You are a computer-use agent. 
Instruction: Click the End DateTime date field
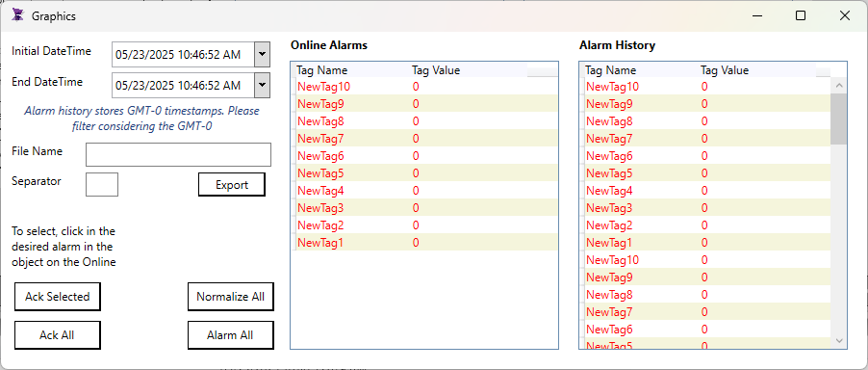[183, 86]
